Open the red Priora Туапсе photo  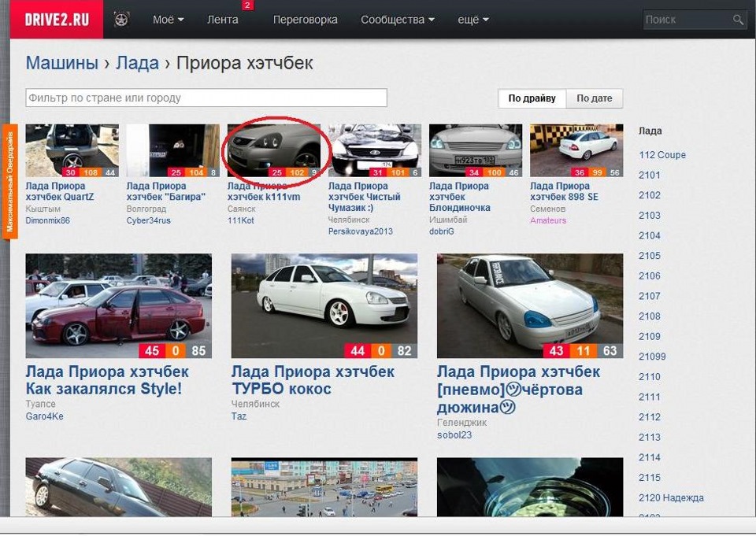119,306
